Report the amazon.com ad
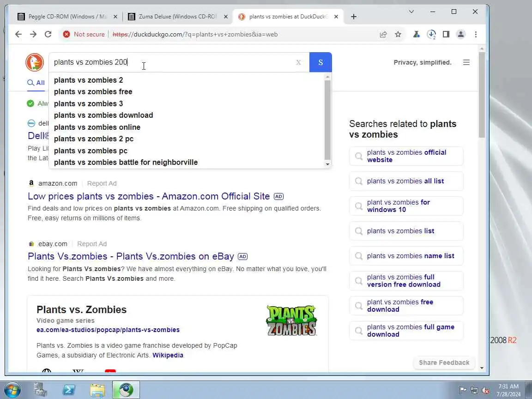Screen dimensions: 532x399 pos(102,183)
